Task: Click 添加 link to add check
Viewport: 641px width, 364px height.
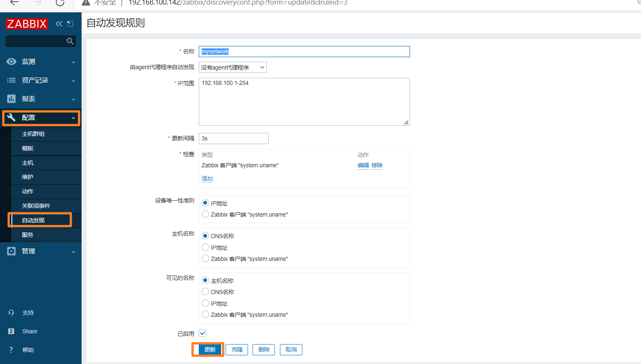Action: coord(207,179)
